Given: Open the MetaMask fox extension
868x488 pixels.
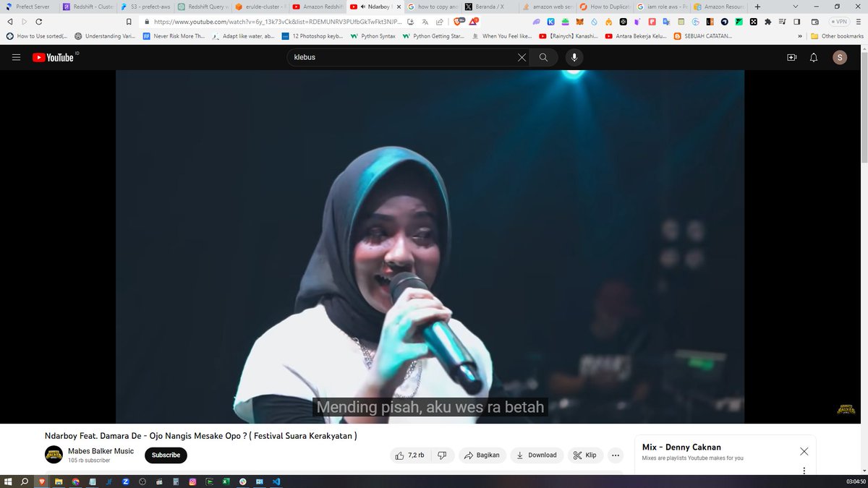Looking at the screenshot, I should click(579, 22).
